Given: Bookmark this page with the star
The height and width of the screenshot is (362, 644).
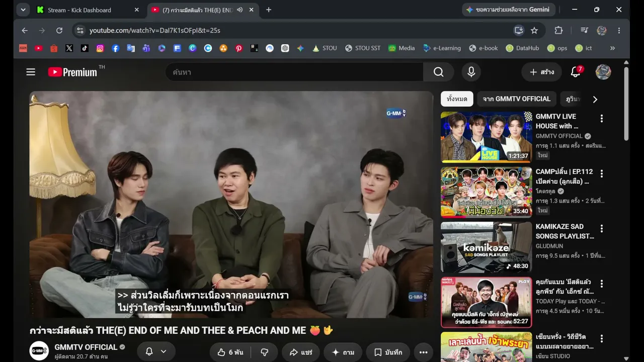Looking at the screenshot, I should 534,30.
